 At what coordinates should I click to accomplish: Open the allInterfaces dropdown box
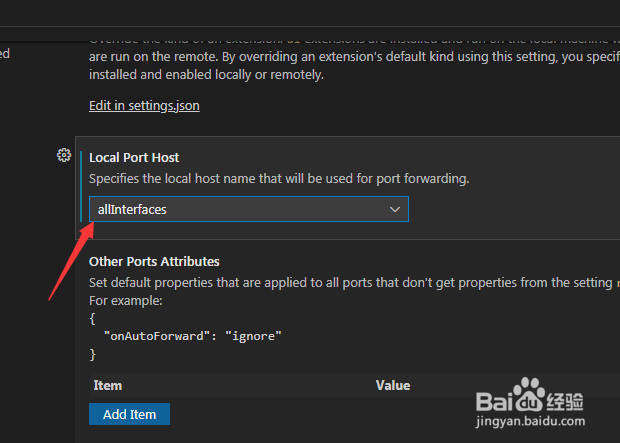[x=249, y=209]
